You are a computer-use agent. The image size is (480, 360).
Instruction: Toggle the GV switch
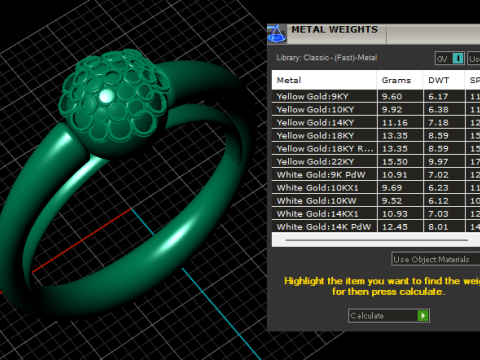coord(450,59)
